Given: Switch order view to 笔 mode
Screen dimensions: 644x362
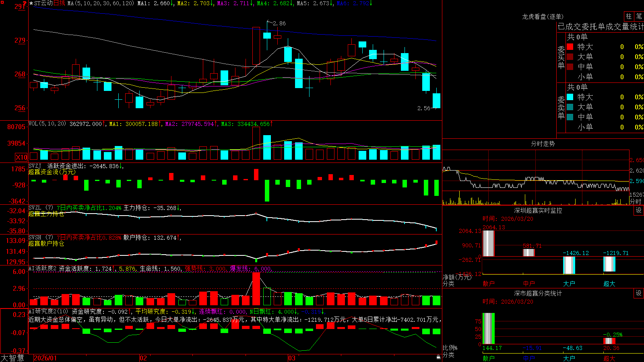Looking at the screenshot, I should pos(639,16).
